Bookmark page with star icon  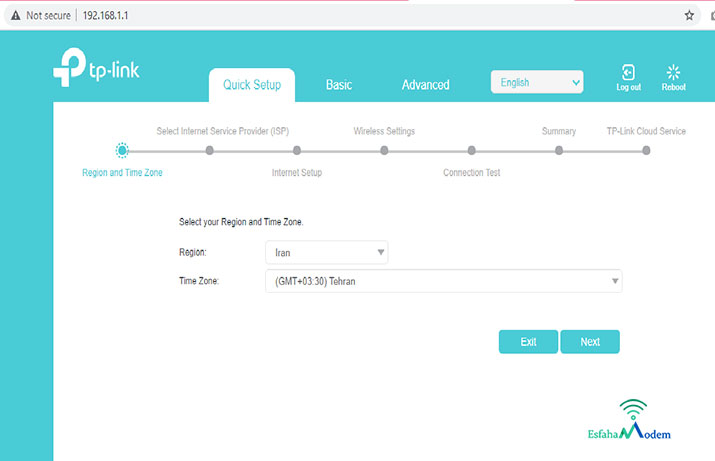(689, 15)
